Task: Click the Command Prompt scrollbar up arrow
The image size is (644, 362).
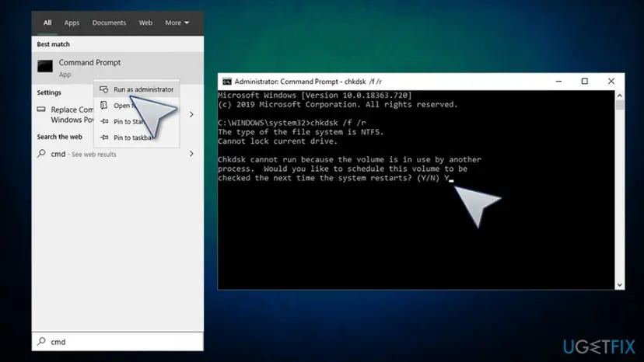Action: point(620,96)
